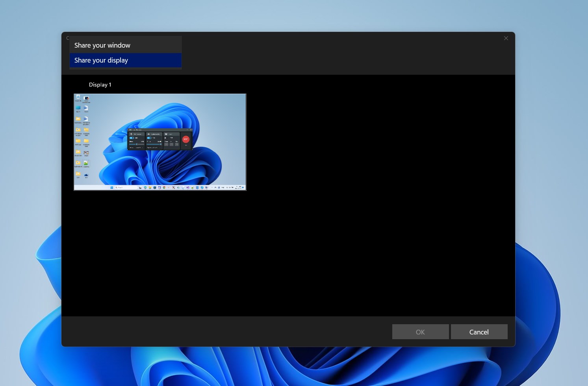Click the Cancel button
The height and width of the screenshot is (386, 588).
click(x=479, y=332)
